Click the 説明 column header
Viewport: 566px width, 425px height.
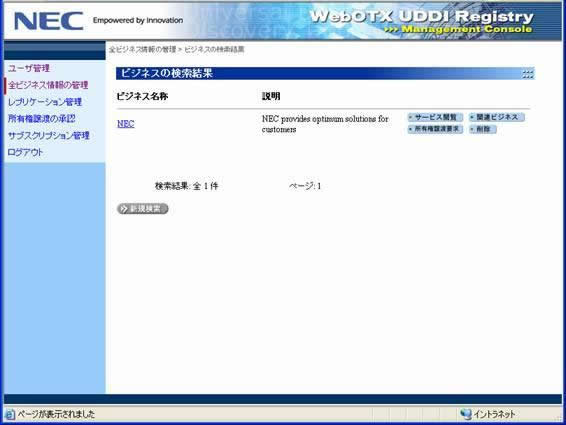pos(271,96)
